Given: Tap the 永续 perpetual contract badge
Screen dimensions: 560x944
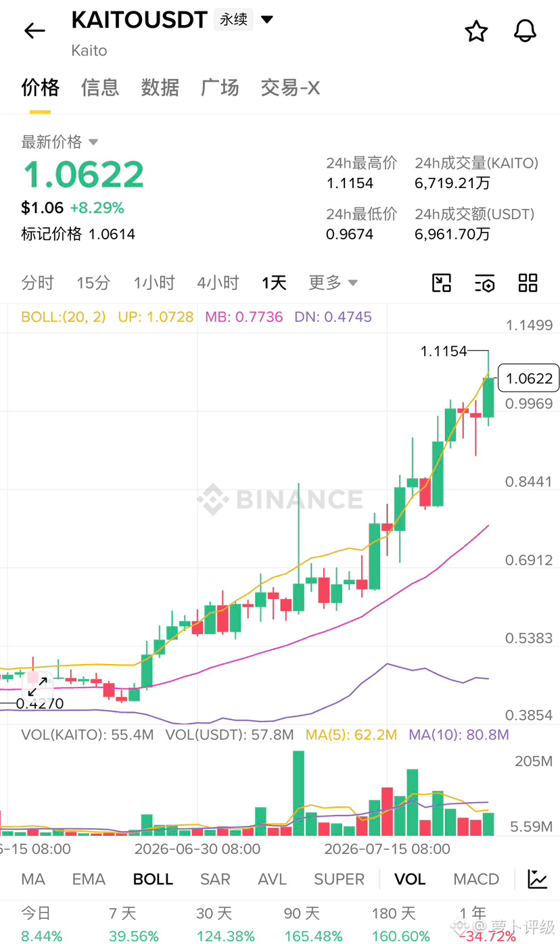Looking at the screenshot, I should 233,20.
